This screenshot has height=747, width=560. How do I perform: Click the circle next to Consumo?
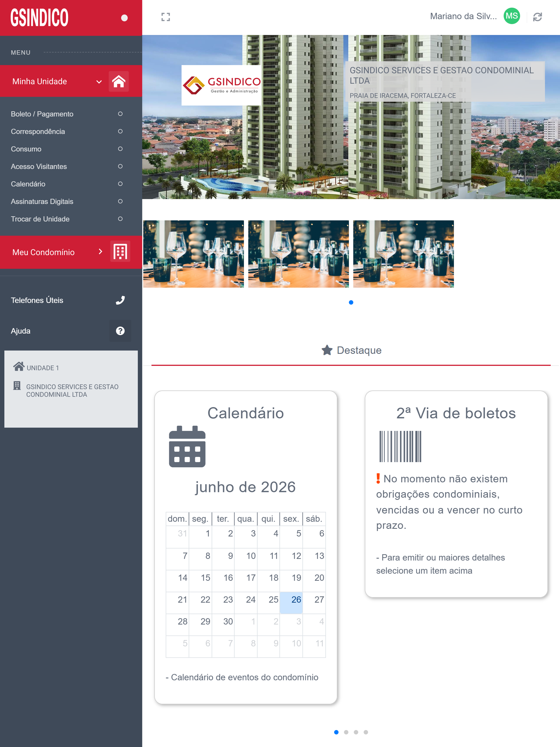(x=120, y=149)
